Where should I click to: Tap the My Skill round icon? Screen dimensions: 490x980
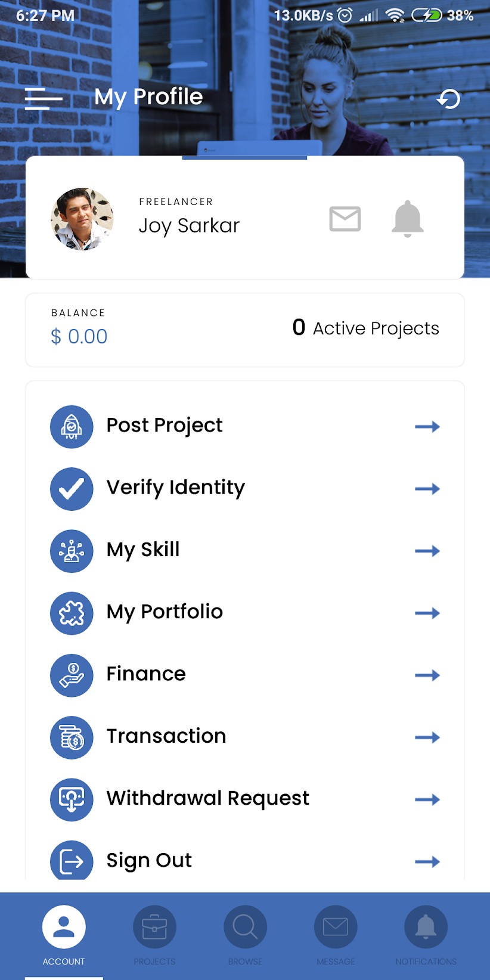tap(72, 551)
